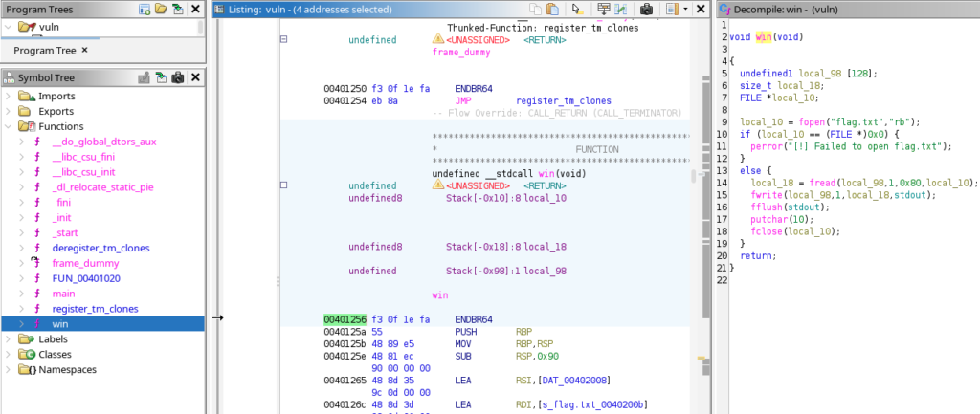The image size is (980, 414).
Task: Click Symbol Tree panel title icon
Action: [10, 78]
